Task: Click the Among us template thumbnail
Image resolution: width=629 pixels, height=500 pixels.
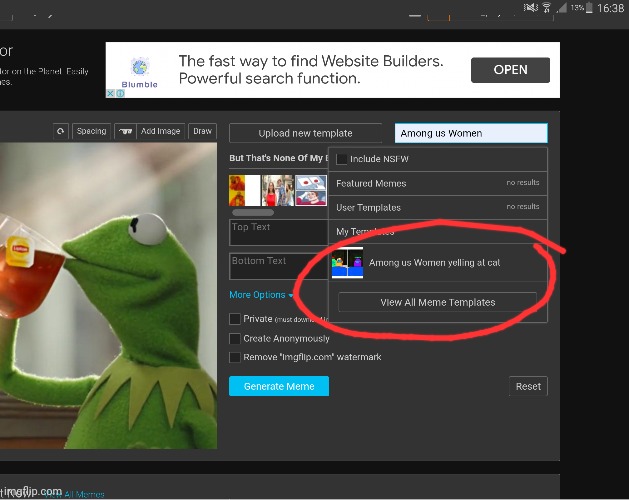Action: pos(347,263)
